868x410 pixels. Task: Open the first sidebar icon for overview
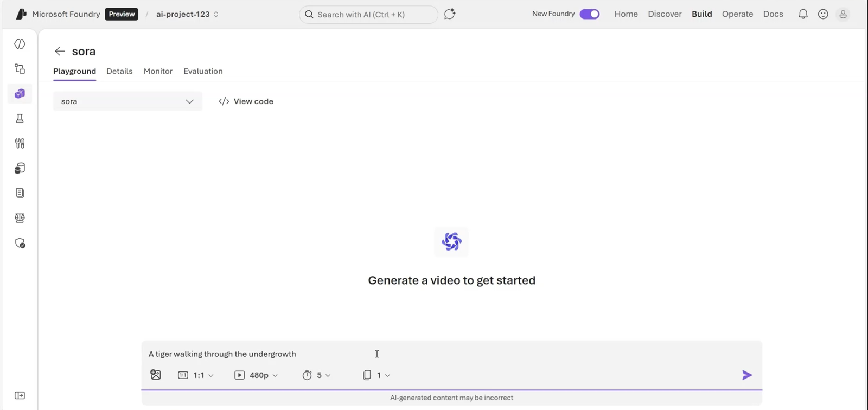(x=20, y=44)
